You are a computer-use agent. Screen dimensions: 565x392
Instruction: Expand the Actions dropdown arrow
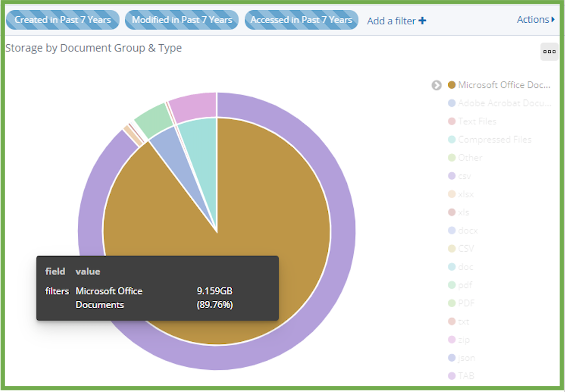(553, 20)
